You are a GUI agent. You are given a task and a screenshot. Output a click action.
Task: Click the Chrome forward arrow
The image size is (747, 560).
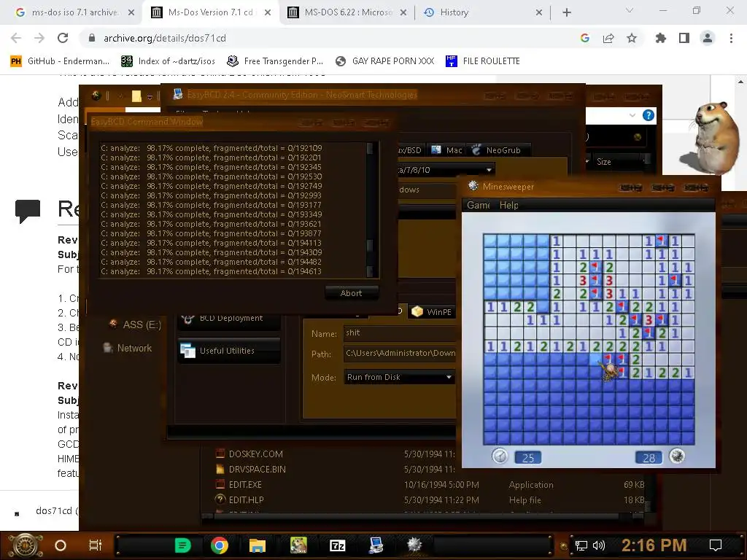(x=39, y=38)
